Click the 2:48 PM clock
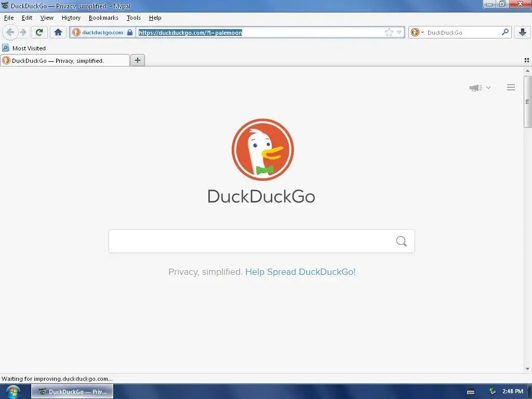This screenshot has height=399, width=532. pyautogui.click(x=513, y=392)
